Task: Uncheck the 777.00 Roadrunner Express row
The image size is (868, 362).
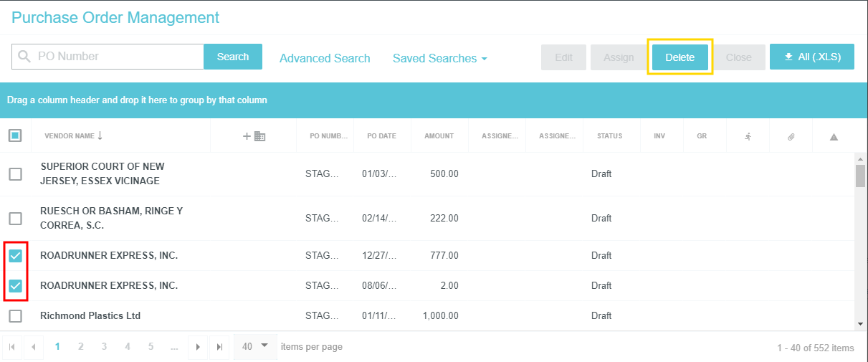Action: tap(15, 256)
